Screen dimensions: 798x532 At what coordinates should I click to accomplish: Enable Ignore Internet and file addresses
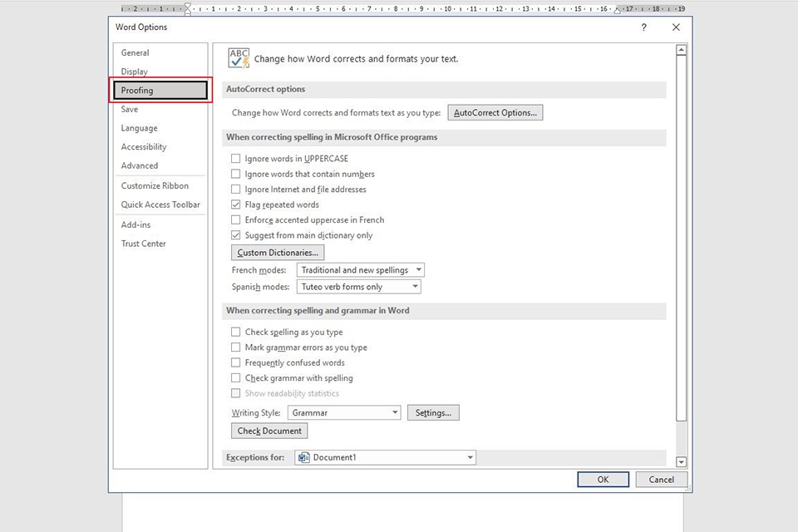tap(235, 189)
